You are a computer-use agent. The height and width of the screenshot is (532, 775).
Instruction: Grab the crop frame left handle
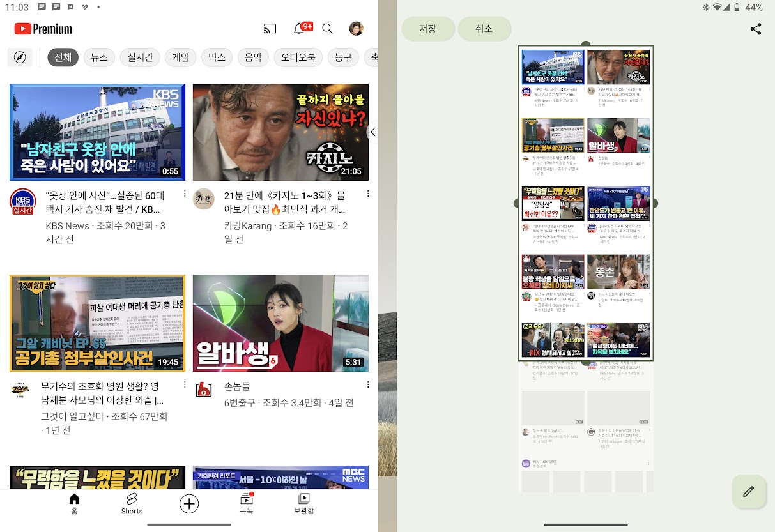click(518, 203)
